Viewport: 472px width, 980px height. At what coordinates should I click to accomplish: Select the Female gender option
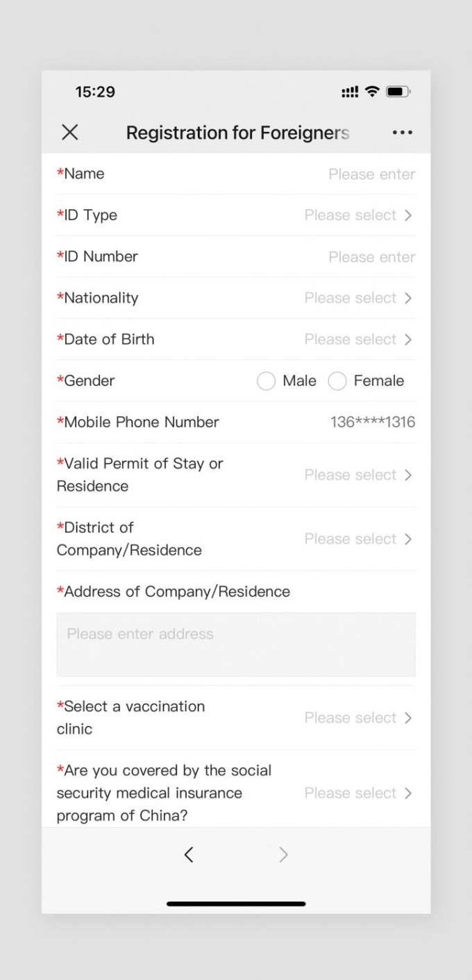[337, 381]
